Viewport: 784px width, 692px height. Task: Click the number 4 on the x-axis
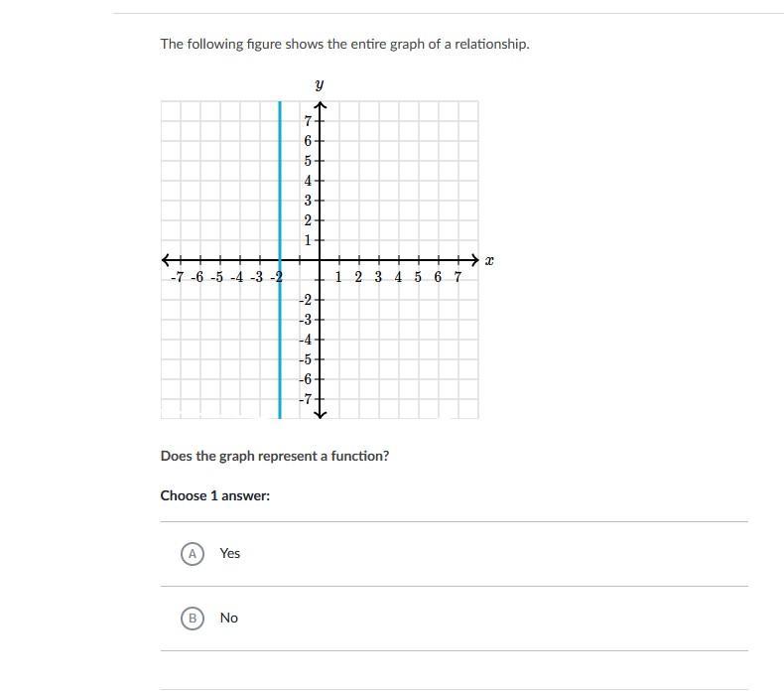(x=398, y=277)
